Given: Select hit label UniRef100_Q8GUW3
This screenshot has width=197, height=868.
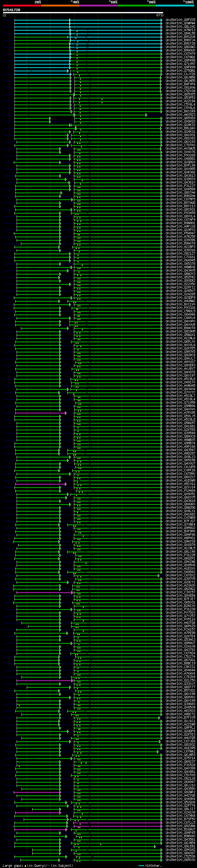Looking at the screenshot, I should [180, 47].
